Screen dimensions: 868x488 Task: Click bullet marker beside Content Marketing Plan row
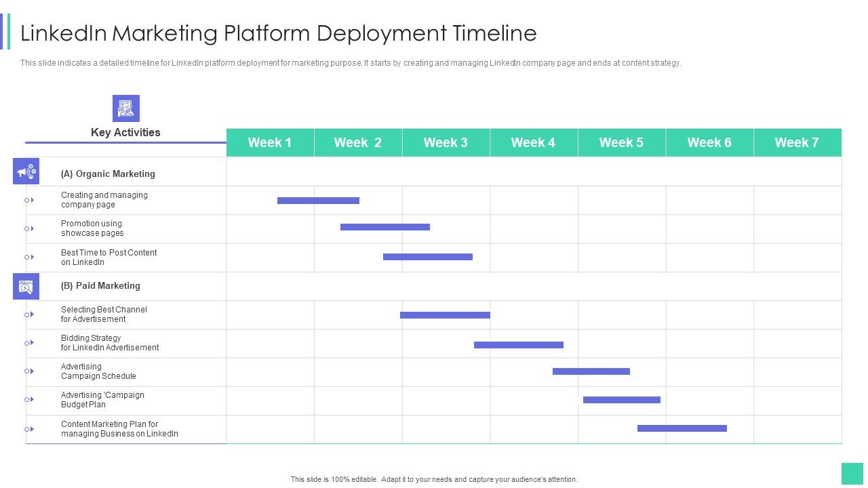click(29, 429)
